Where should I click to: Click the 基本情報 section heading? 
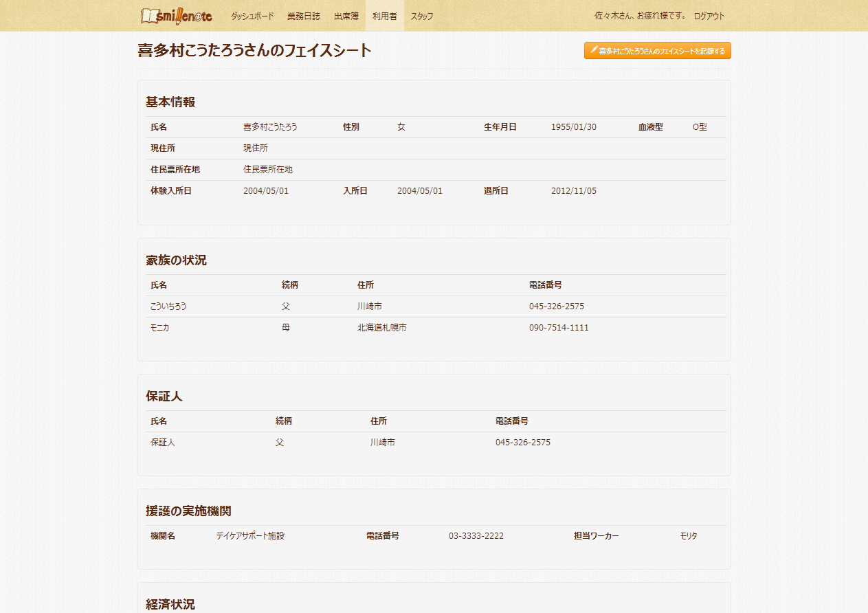pyautogui.click(x=170, y=102)
